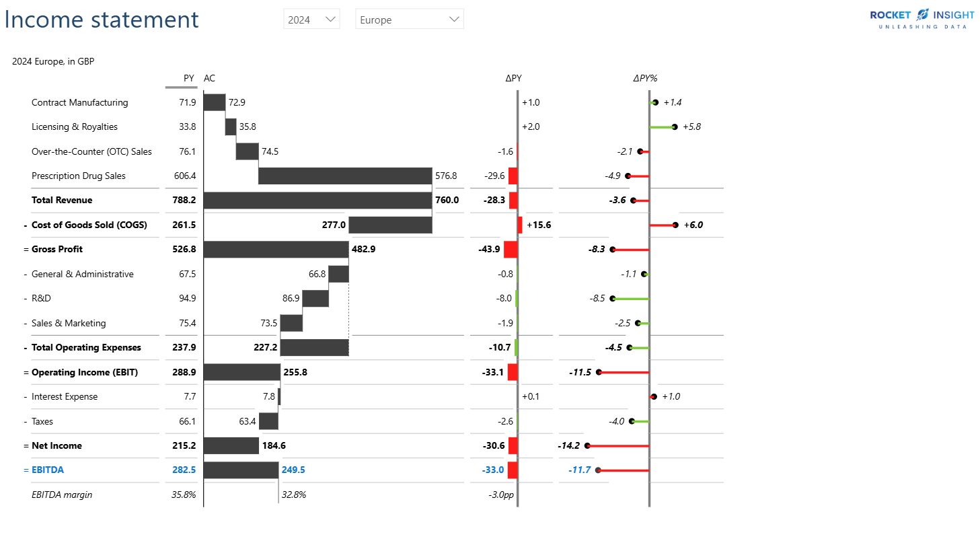The width and height of the screenshot is (980, 545).
Task: Click the EBITDA margin -3.0pp value
Action: 501,495
